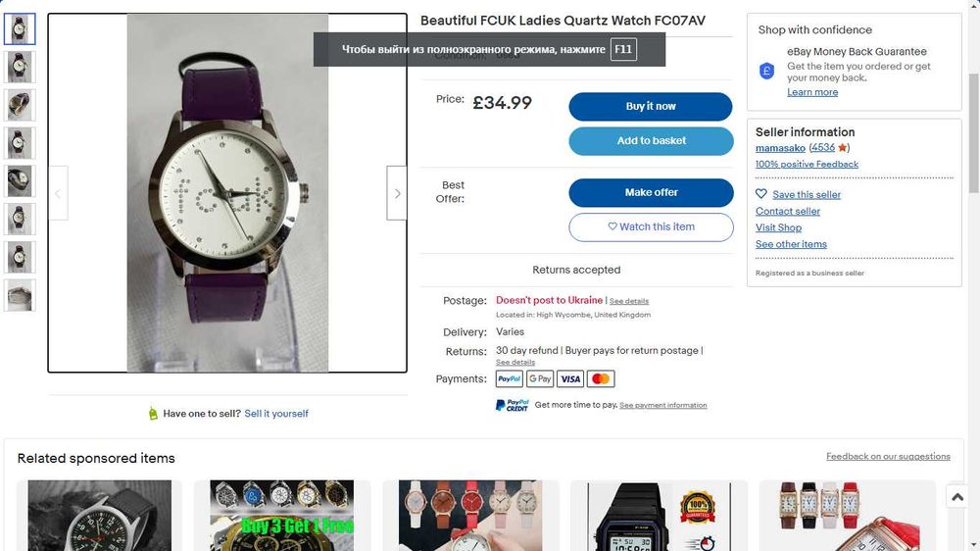The width and height of the screenshot is (980, 551).
Task: Click the PayPal payment icon
Action: point(509,379)
